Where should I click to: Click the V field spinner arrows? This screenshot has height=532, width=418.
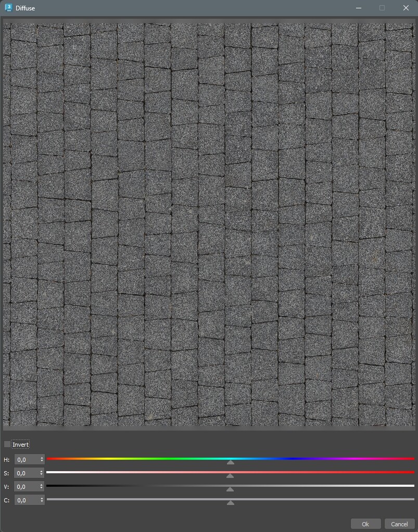coord(42,487)
